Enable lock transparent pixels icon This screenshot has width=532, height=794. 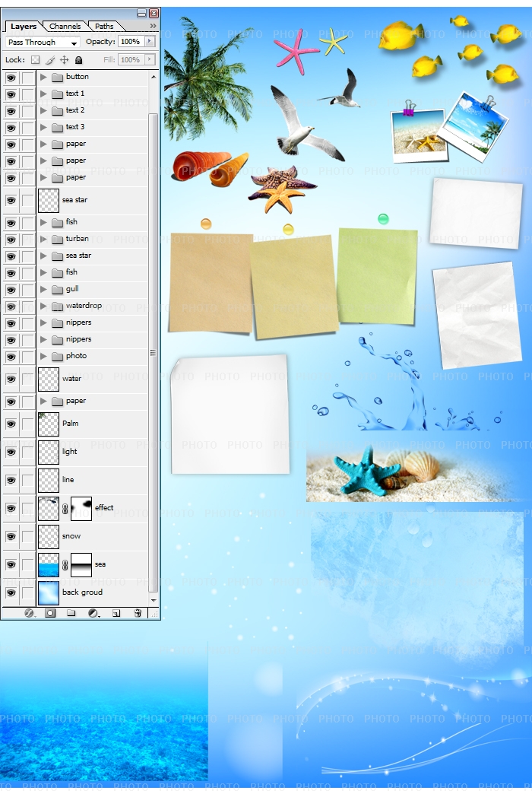click(x=35, y=59)
